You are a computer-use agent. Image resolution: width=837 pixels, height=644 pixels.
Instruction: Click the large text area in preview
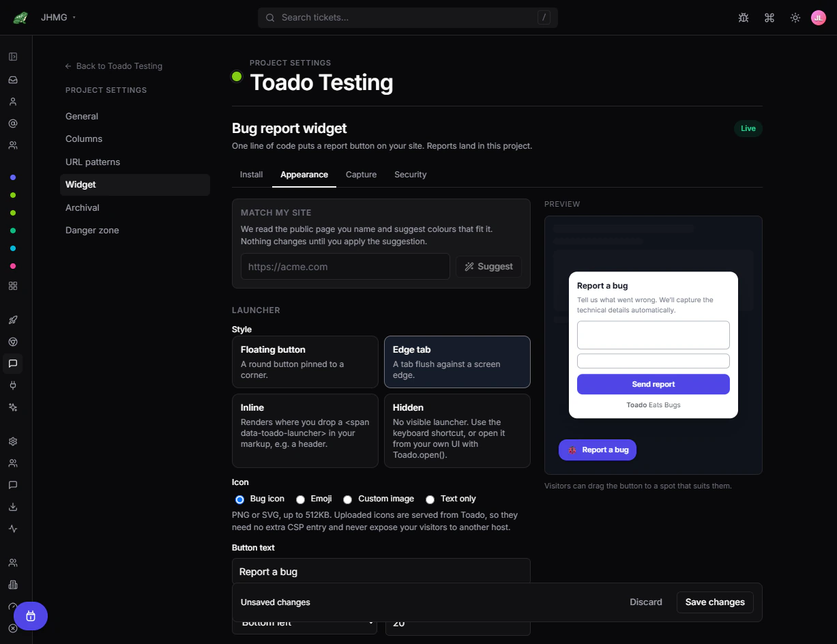click(654, 335)
